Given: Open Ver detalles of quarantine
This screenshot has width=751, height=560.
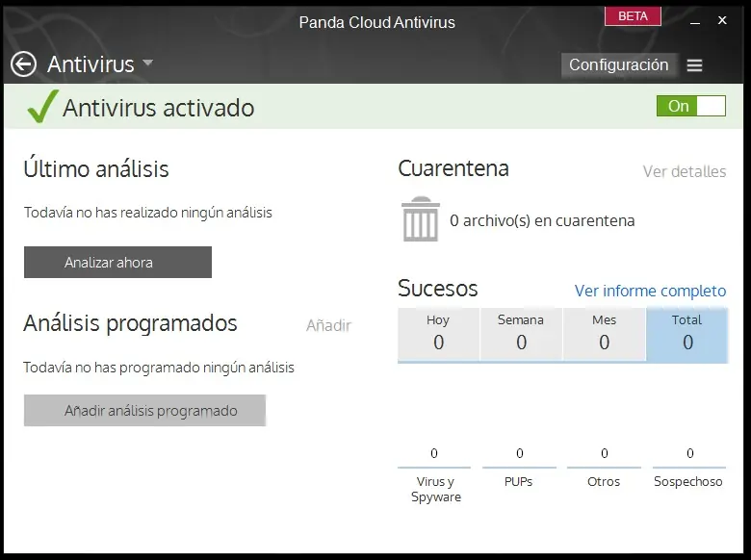Looking at the screenshot, I should coord(685,171).
